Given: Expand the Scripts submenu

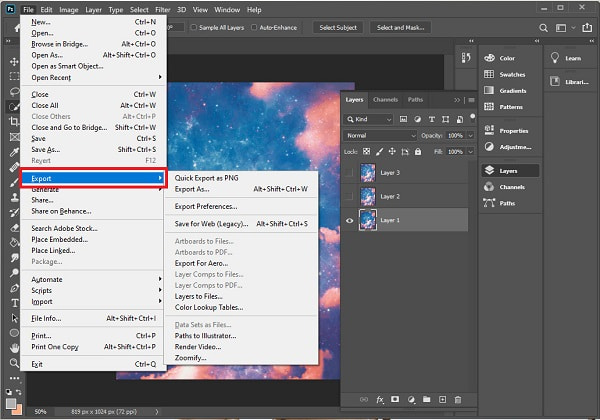Looking at the screenshot, I should (93, 290).
